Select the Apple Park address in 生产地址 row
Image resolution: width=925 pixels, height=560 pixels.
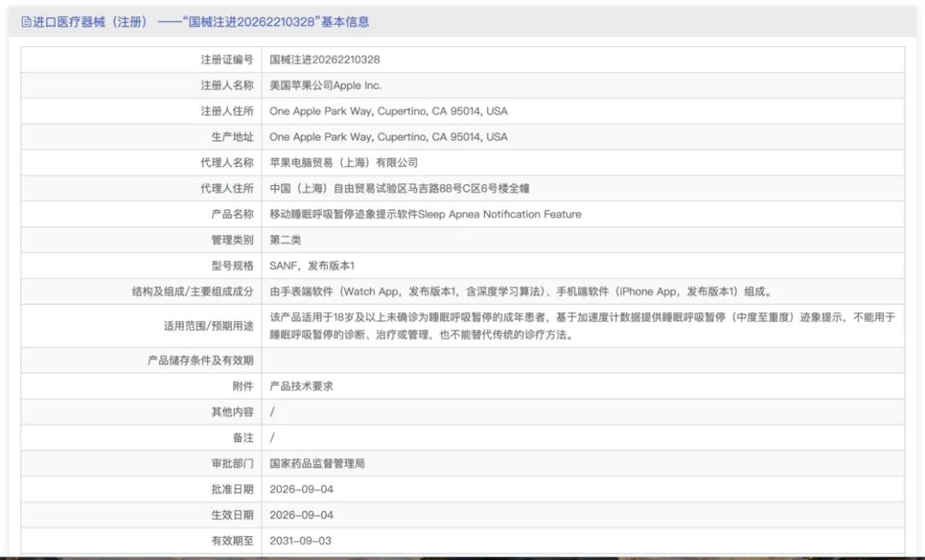click(389, 137)
